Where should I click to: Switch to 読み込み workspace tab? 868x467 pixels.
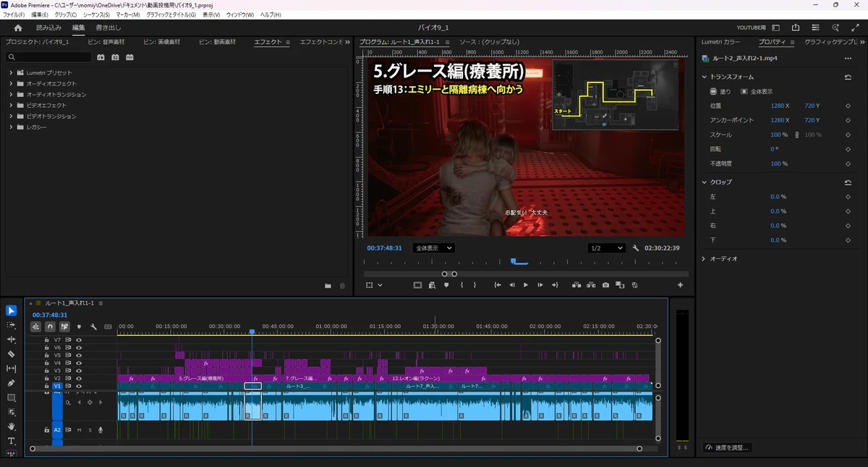point(49,28)
